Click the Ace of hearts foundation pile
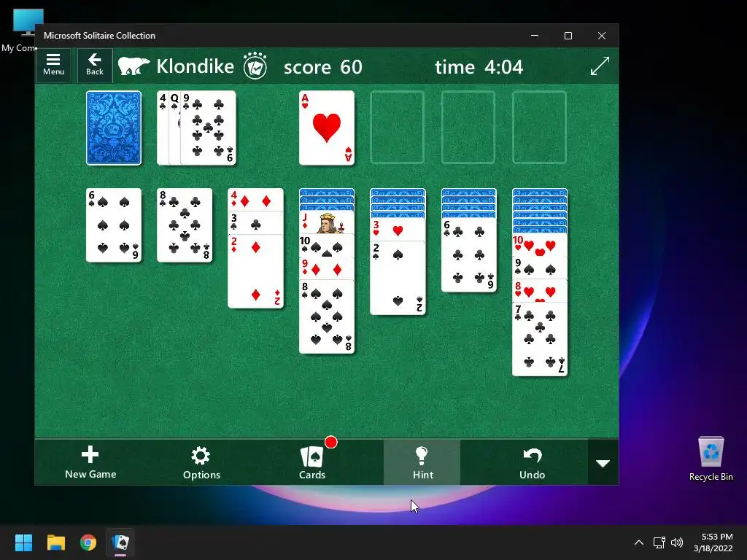The image size is (747, 560). pyautogui.click(x=327, y=128)
